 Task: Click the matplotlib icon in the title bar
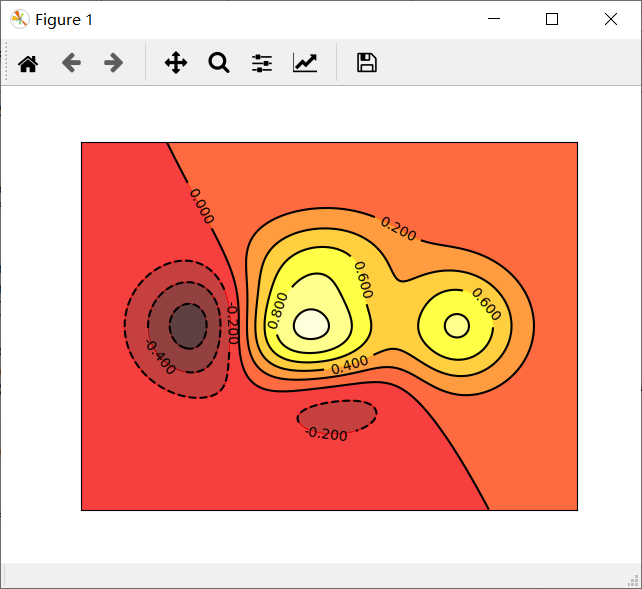19,19
